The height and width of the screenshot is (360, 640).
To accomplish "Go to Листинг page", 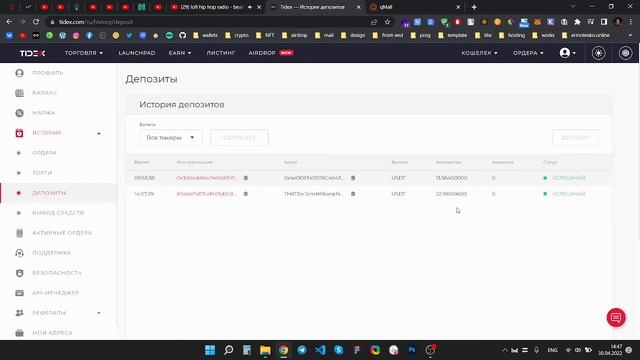I will pyautogui.click(x=220, y=53).
